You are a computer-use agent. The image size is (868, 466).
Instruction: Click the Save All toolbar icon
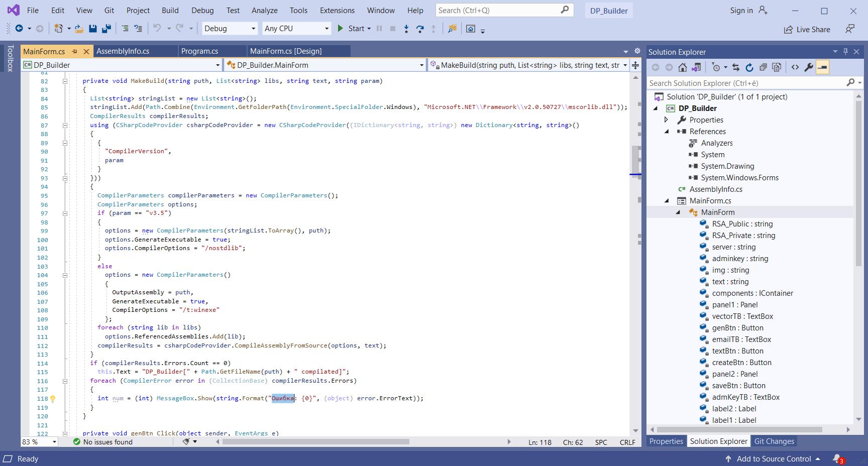pos(106,29)
